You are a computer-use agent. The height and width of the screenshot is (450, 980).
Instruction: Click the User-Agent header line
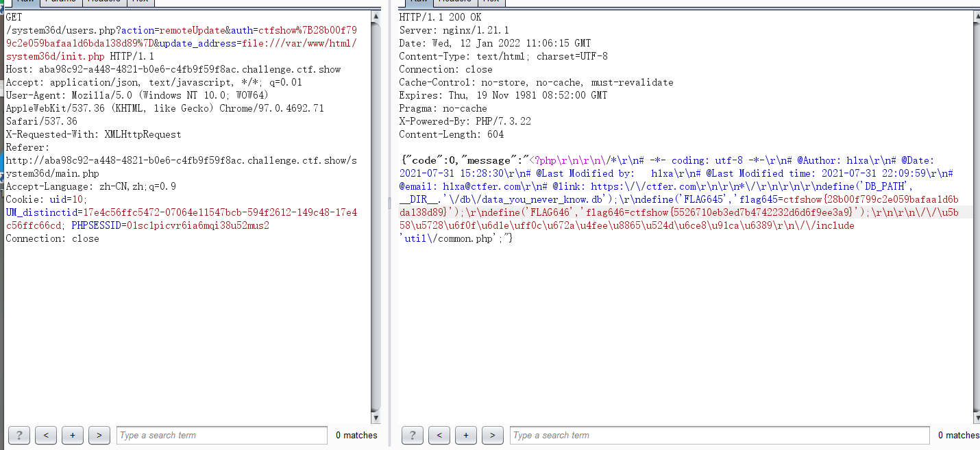(x=137, y=95)
